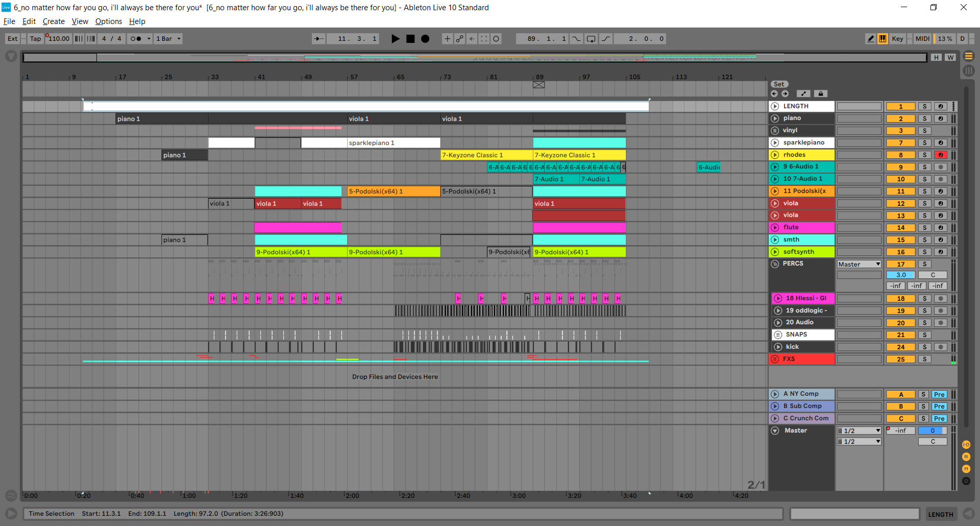Toggle Automation Mode icon
980x526 pixels.
point(803,94)
